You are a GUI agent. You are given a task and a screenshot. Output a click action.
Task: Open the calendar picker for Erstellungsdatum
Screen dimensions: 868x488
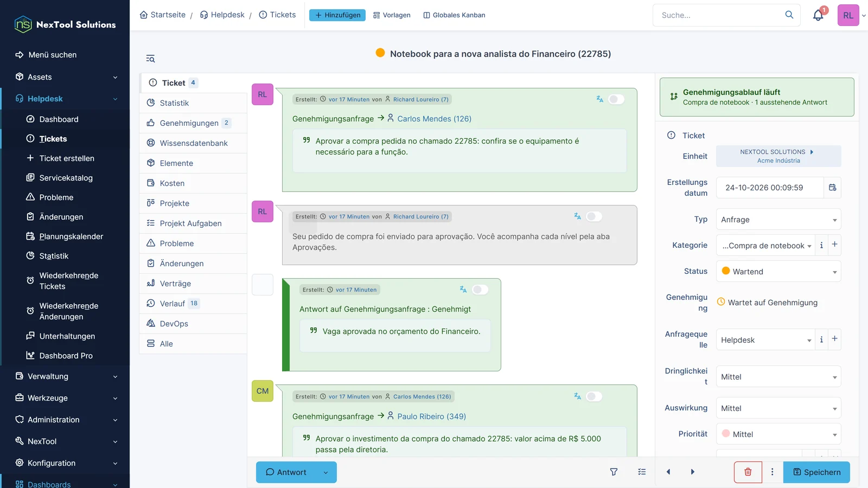click(832, 188)
